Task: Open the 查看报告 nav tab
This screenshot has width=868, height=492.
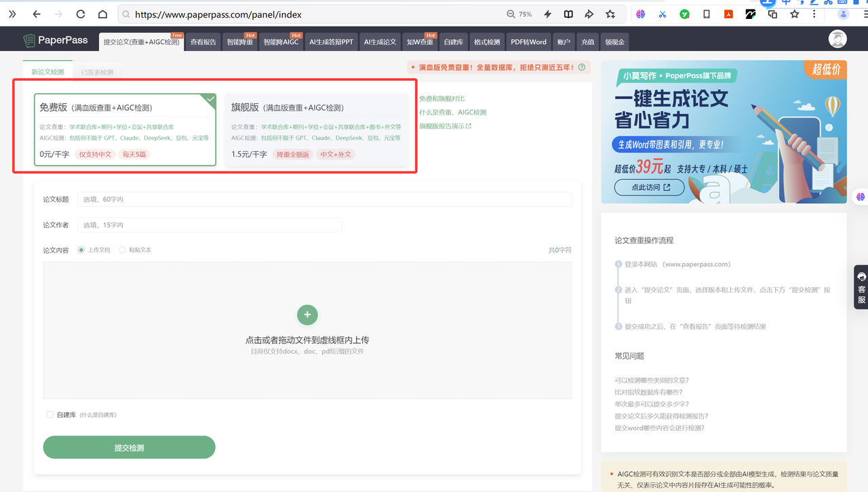Action: coord(203,42)
